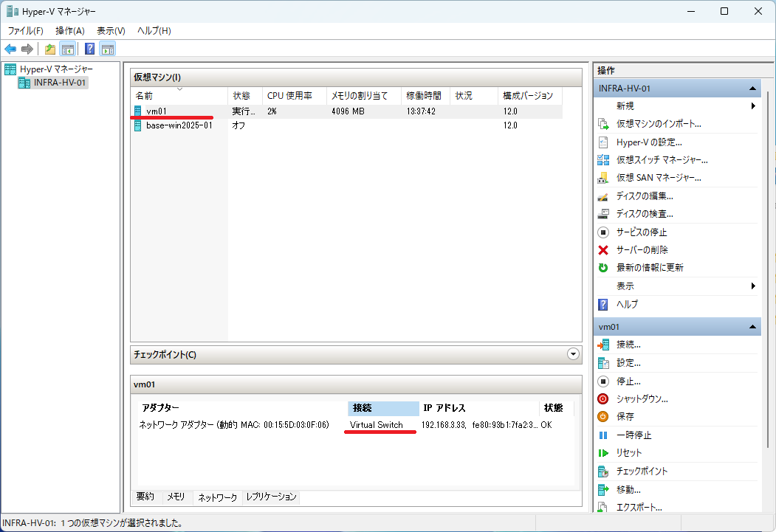Viewport: 776px width, 532px height.
Task: Open Hyper-V の設定 from actions pane
Action: (x=649, y=142)
